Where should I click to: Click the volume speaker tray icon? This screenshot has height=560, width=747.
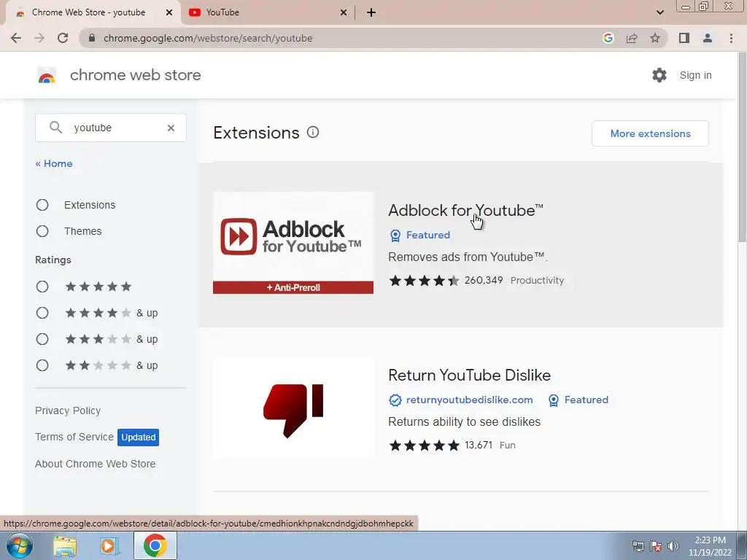tap(673, 546)
